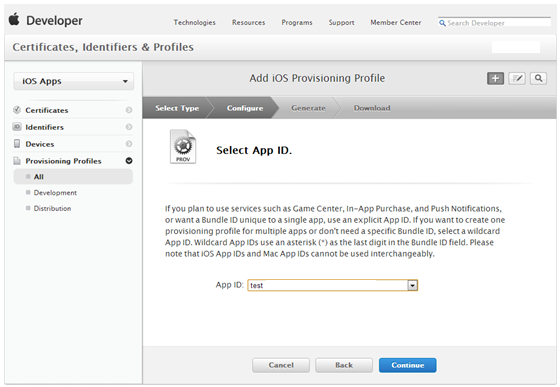Click the PROV provisioning file icon
This screenshot has height=387, width=560.
coord(183,147)
